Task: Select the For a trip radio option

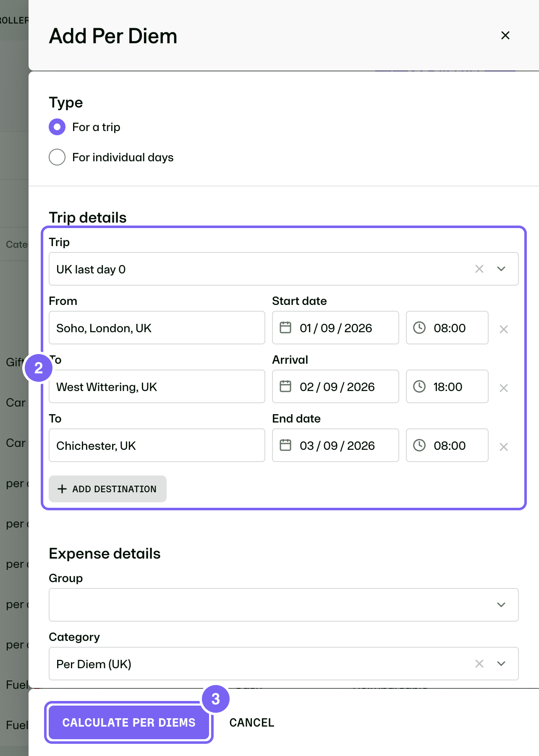Action: (x=57, y=127)
